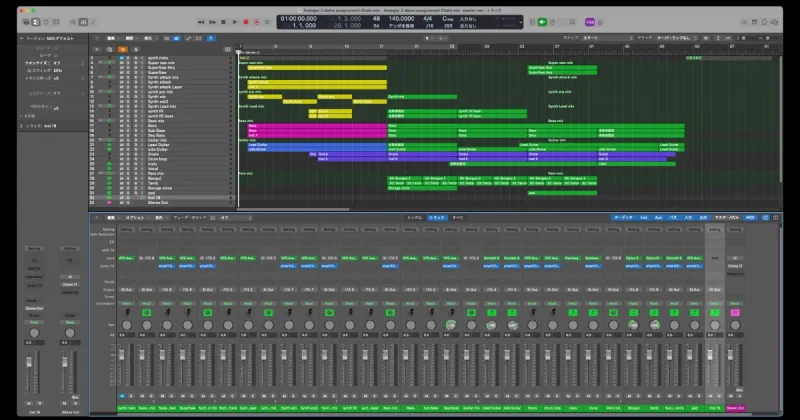The height and width of the screenshot is (420, 800).
Task: Toggle the mixer バス channel filter
Action: pyautogui.click(x=673, y=218)
